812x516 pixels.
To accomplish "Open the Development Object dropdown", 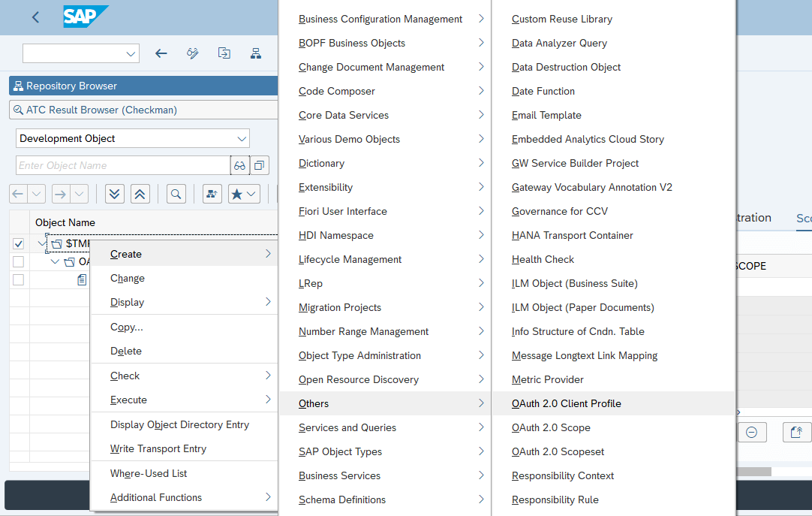I will click(x=242, y=138).
